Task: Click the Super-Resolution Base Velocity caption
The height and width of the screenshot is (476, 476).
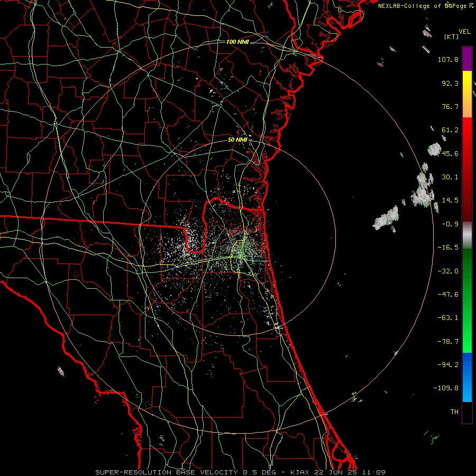Action: point(241,472)
